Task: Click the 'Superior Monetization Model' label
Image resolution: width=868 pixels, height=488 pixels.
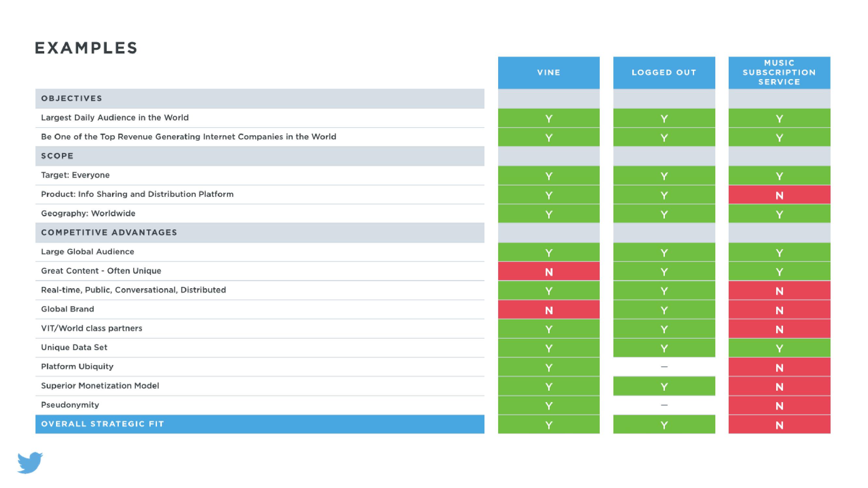Action: click(x=100, y=386)
